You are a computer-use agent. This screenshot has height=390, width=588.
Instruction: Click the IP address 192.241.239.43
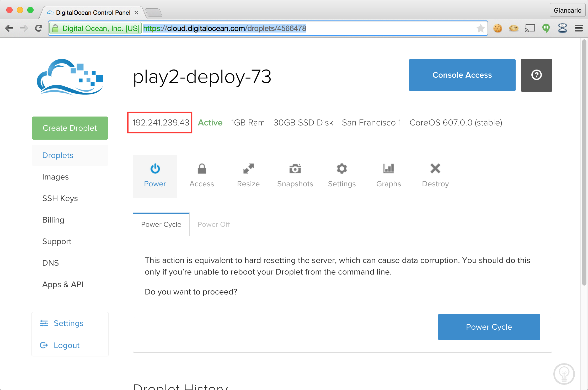161,123
